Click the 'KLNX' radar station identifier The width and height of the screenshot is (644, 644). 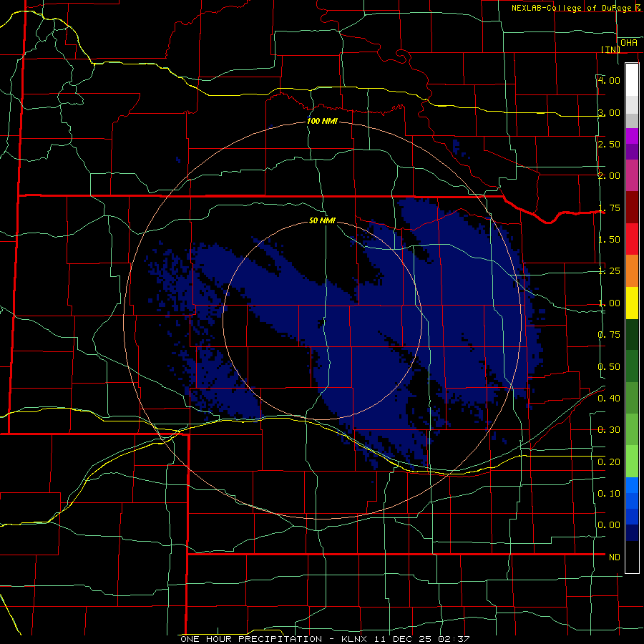[x=356, y=639]
